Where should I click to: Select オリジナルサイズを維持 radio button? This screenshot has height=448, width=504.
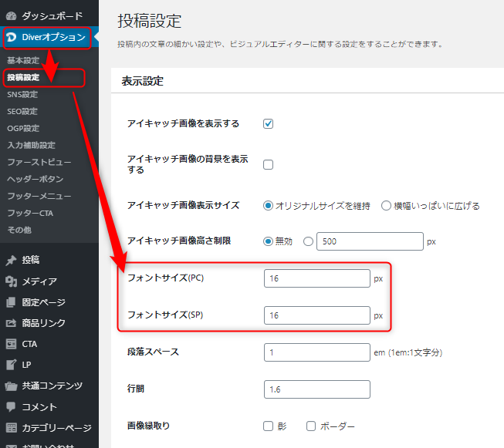click(268, 206)
